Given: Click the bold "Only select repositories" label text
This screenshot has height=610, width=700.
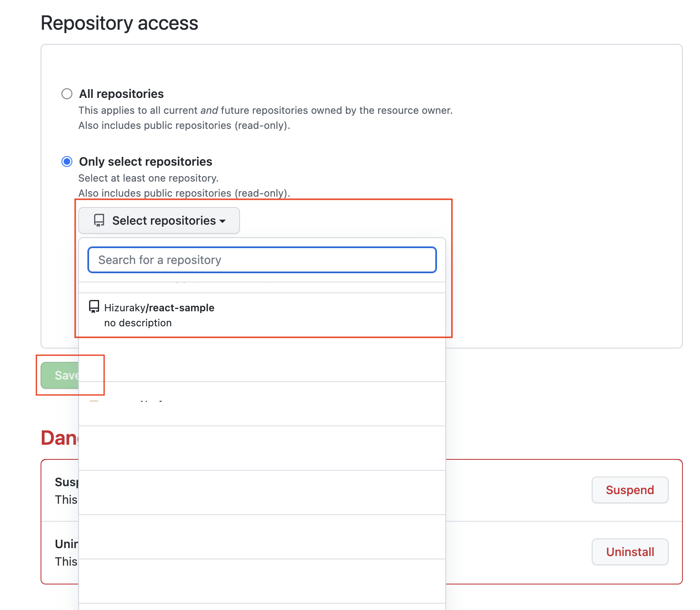Looking at the screenshot, I should (146, 161).
